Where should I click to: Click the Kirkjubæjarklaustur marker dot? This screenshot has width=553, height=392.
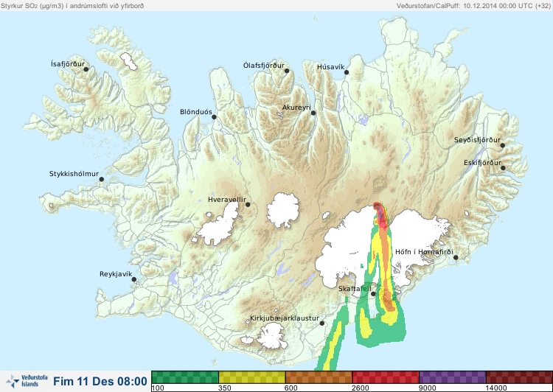pyautogui.click(x=321, y=323)
